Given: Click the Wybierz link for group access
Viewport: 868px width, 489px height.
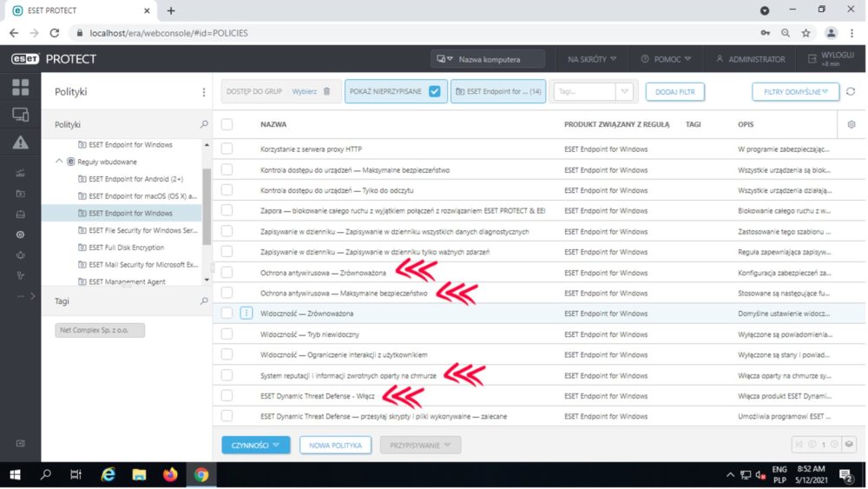Looking at the screenshot, I should 305,91.
